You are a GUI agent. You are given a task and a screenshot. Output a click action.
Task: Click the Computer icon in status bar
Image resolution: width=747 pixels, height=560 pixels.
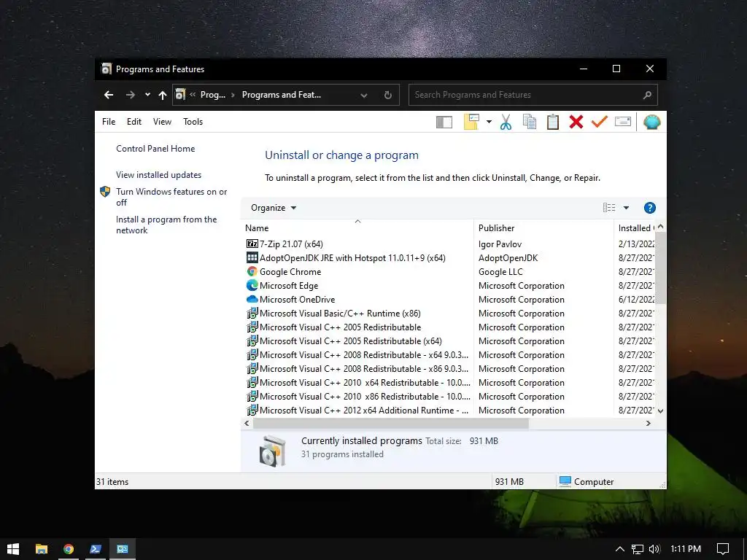(x=565, y=481)
